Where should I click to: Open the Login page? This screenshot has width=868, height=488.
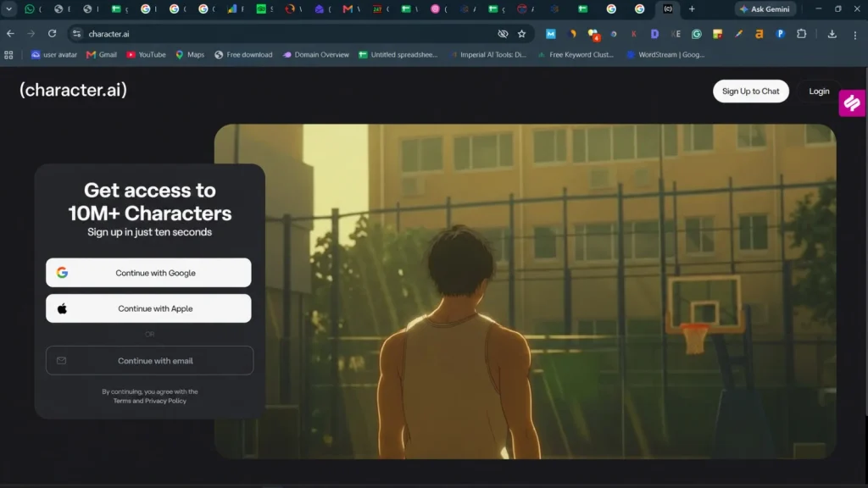click(x=819, y=91)
